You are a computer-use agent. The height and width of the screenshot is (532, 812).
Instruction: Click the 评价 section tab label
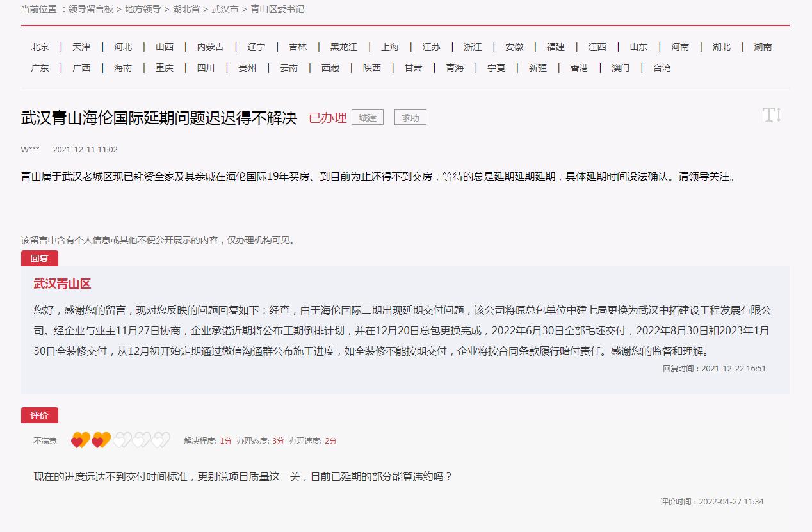click(x=40, y=415)
